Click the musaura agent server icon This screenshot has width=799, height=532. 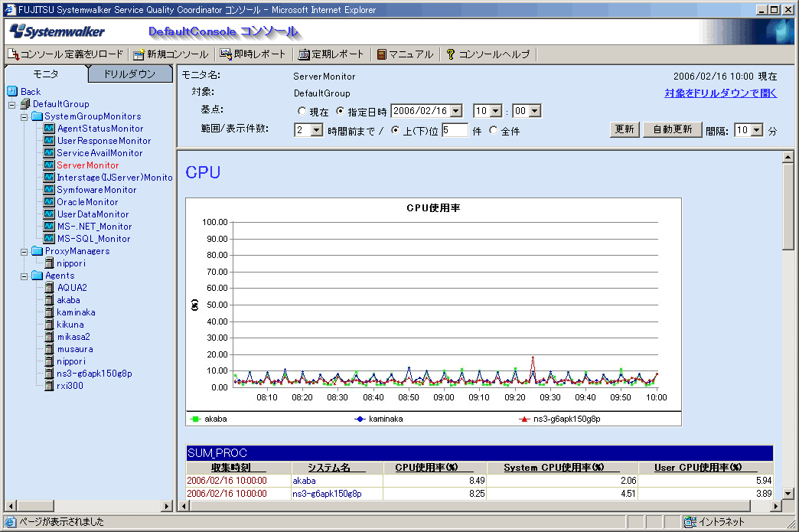point(49,348)
